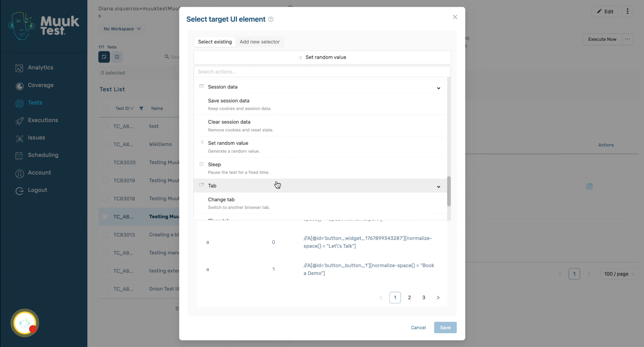Click the Edit button
644x347 pixels.
[605, 11]
